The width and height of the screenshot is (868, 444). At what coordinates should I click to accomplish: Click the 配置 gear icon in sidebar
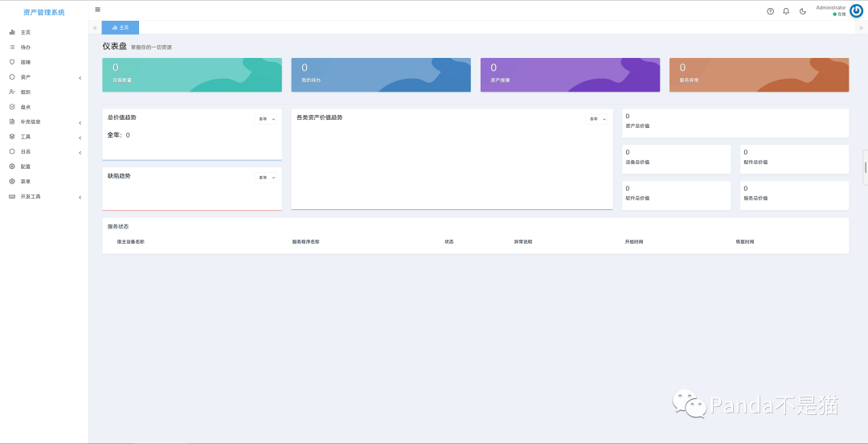12,166
